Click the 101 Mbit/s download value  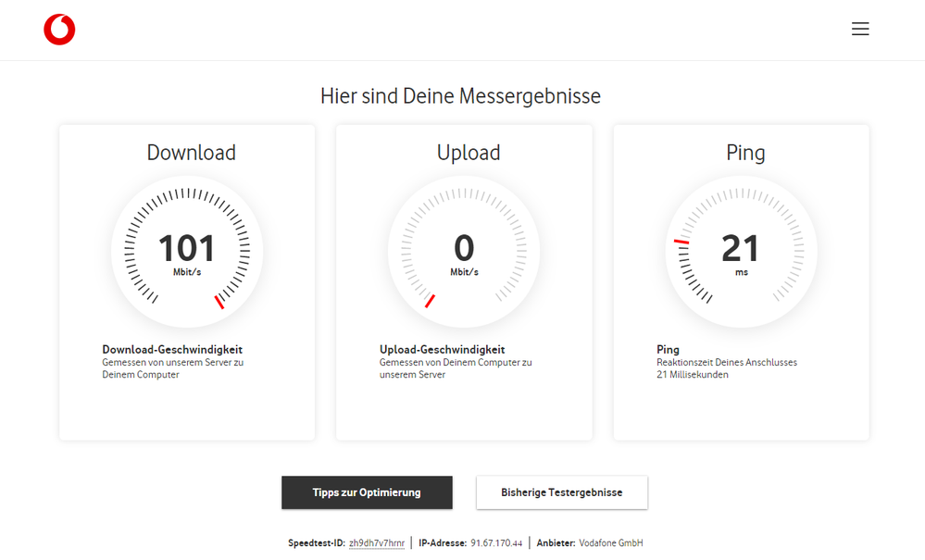click(x=186, y=248)
